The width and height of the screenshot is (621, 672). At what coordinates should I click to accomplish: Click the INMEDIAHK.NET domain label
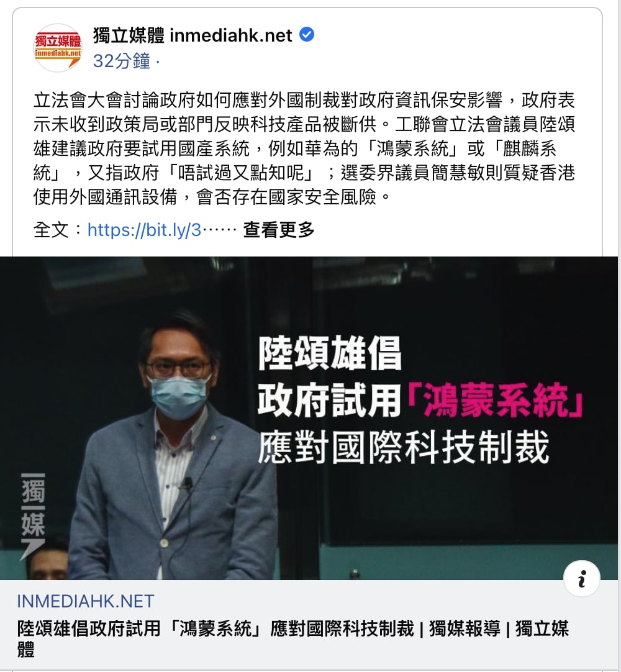point(85,601)
